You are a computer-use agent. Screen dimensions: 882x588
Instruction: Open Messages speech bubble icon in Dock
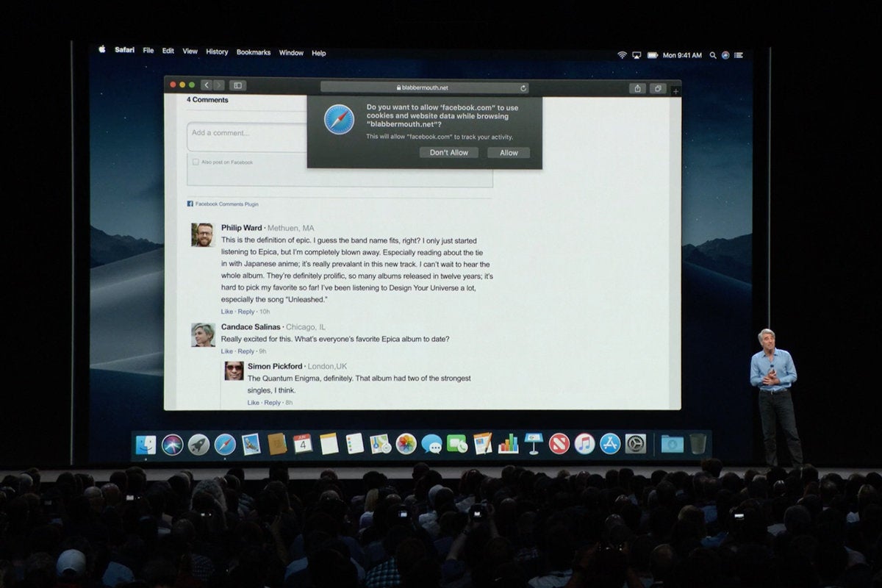tap(432, 444)
